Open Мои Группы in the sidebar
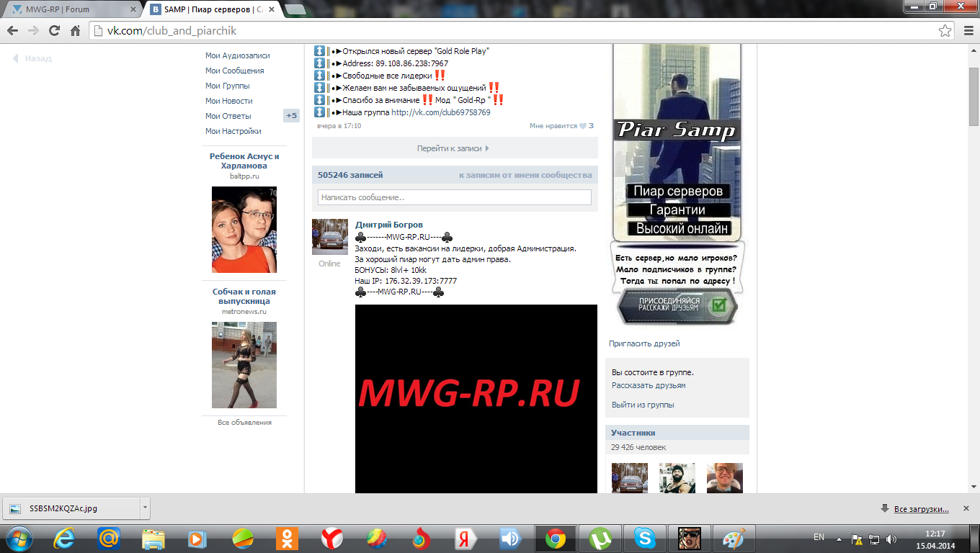The height and width of the screenshot is (553, 980). pos(228,86)
